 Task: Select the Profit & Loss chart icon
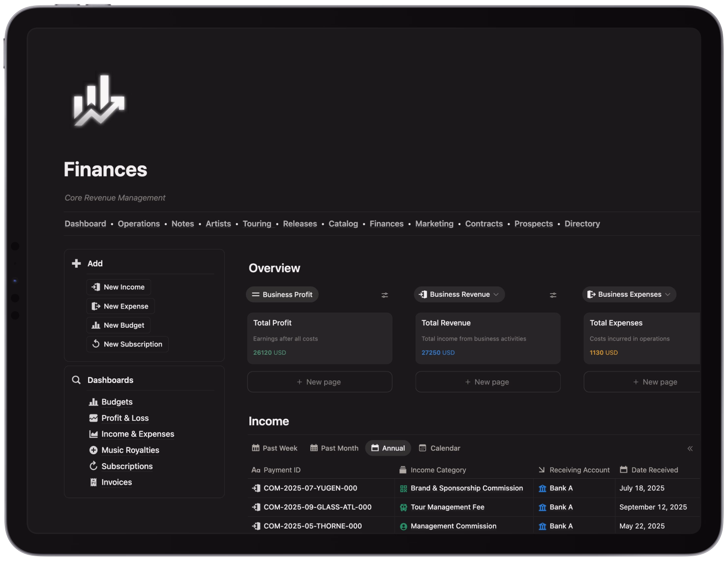[93, 418]
